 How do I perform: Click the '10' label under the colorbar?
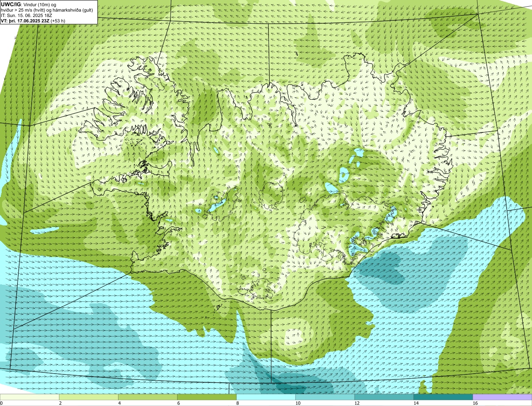coord(297,403)
